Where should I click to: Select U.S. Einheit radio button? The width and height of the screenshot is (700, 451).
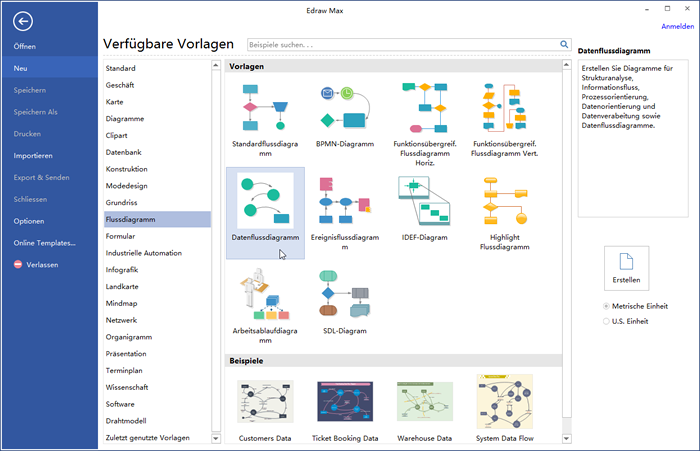pos(606,321)
